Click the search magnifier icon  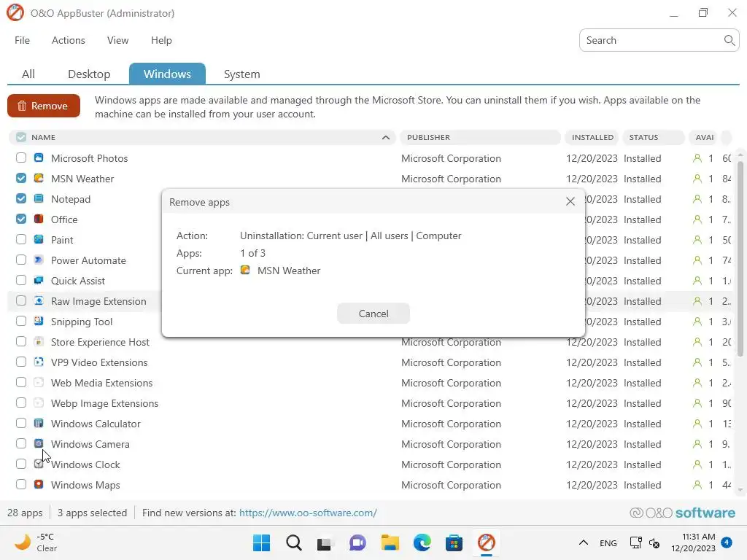tap(729, 41)
